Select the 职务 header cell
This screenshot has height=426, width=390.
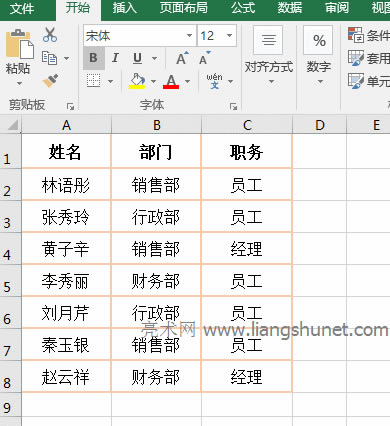tap(247, 151)
